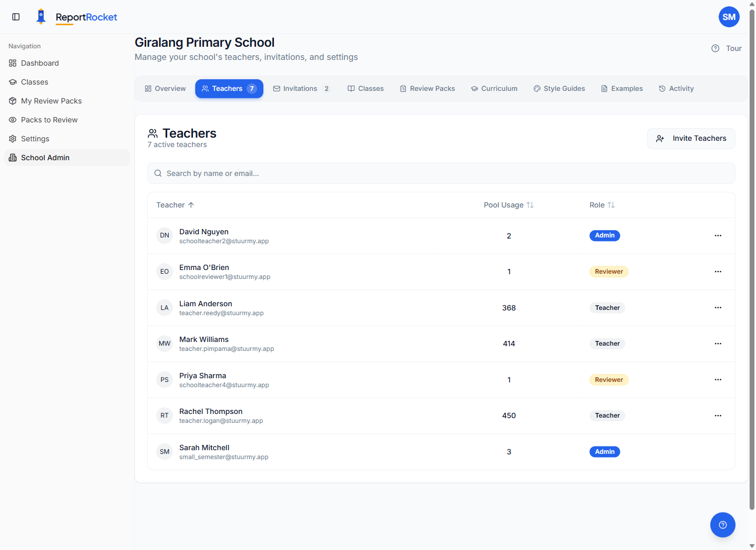Open Packs to Review from the sidebar
The width and height of the screenshot is (756, 550).
[12, 120]
